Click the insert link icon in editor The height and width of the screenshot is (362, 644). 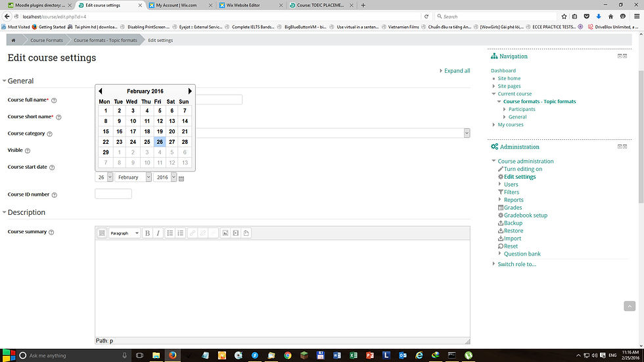[192, 233]
